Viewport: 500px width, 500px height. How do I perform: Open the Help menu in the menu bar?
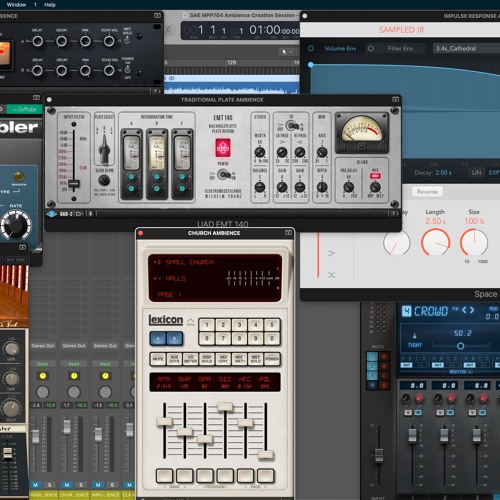click(x=50, y=5)
